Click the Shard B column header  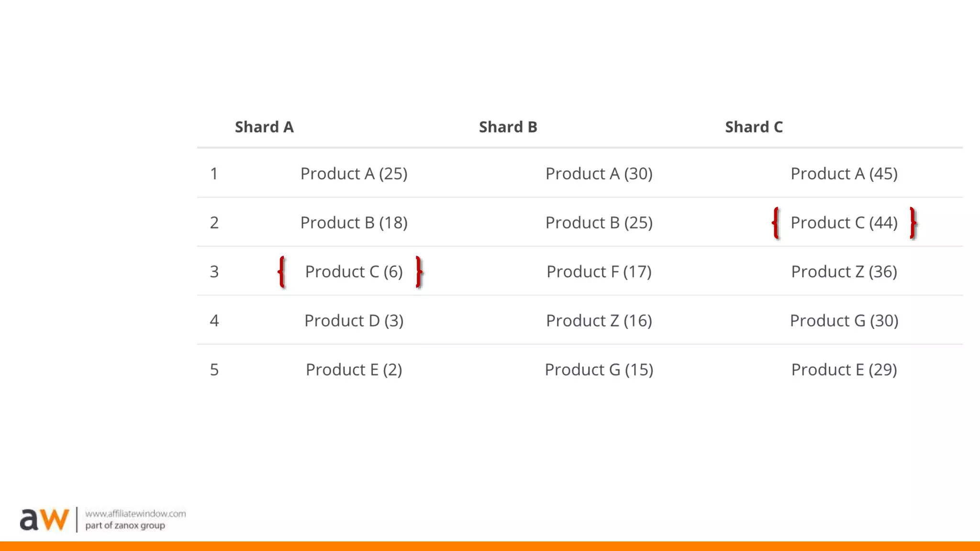click(x=508, y=127)
